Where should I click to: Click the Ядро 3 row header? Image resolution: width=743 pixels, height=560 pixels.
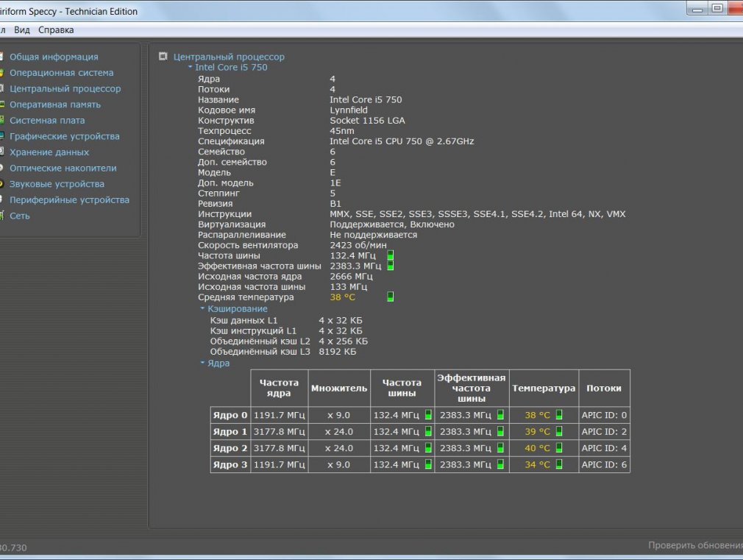tap(230, 464)
